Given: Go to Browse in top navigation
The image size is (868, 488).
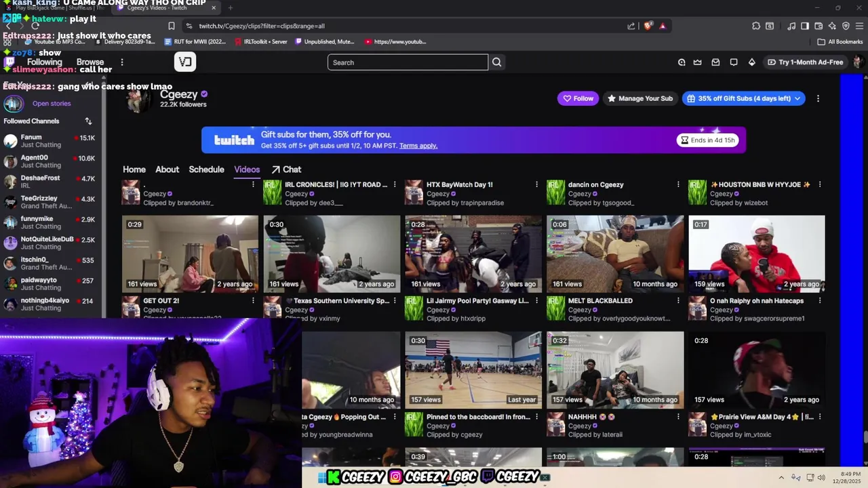Looking at the screenshot, I should tap(90, 62).
